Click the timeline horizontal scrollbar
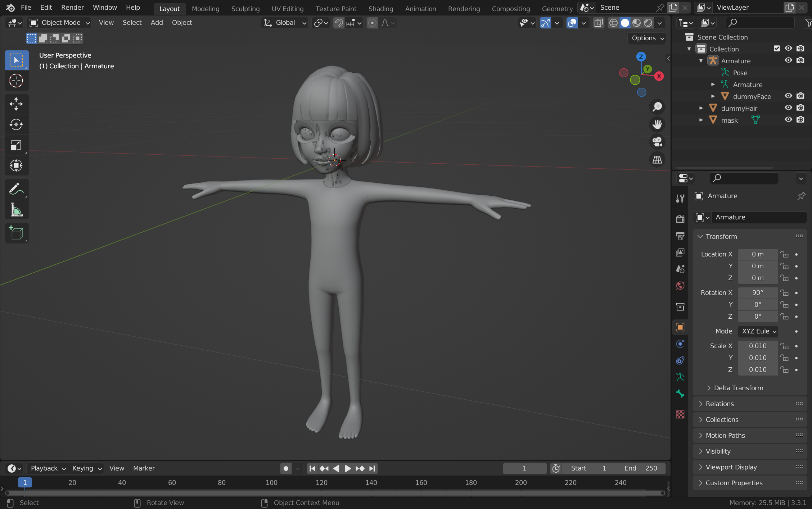This screenshot has height=509, width=812. 335,493
